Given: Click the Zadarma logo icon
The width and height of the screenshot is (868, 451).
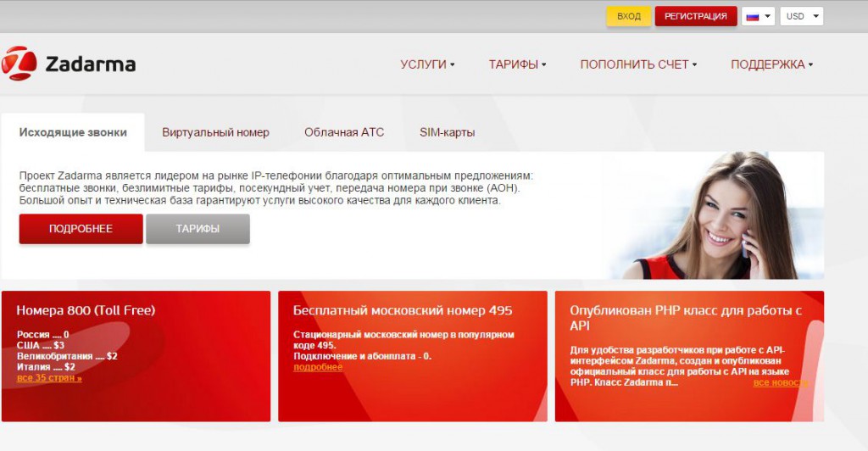Looking at the screenshot, I should pyautogui.click(x=19, y=64).
